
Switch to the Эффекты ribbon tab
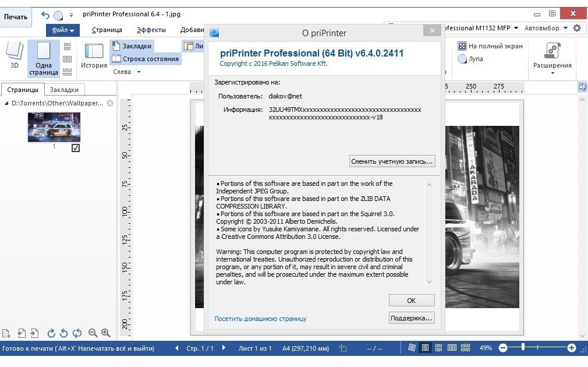point(151,30)
